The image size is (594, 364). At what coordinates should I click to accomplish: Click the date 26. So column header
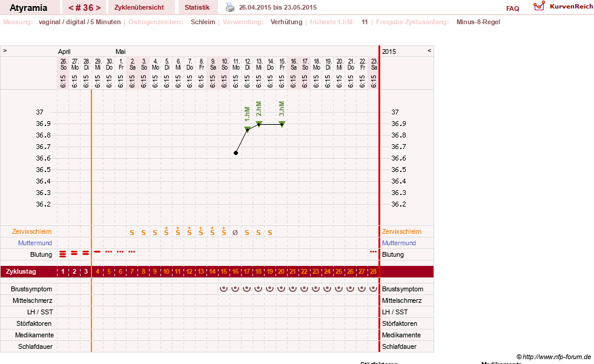tap(63, 64)
